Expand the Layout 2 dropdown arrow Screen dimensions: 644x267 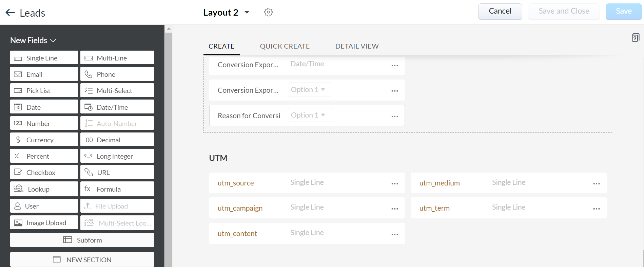tap(247, 13)
